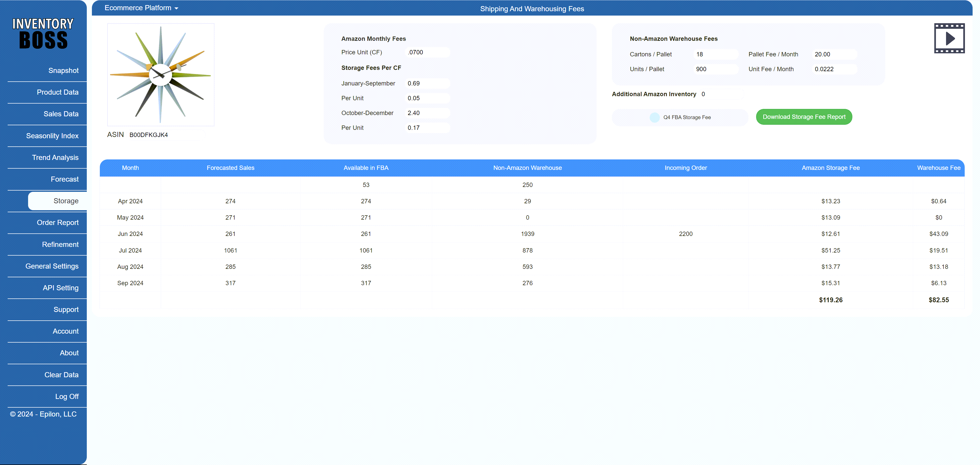Log Off from the sidebar
This screenshot has width=980, height=465.
click(x=67, y=397)
